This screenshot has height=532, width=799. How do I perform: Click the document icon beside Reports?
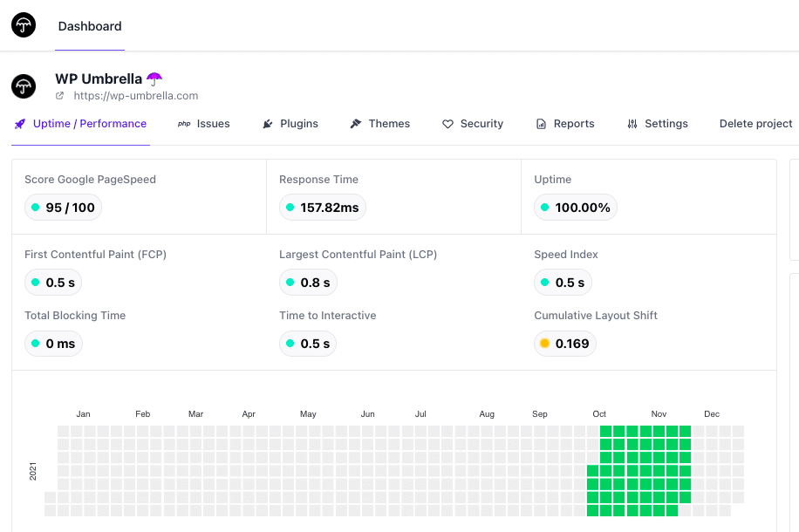[x=542, y=123]
